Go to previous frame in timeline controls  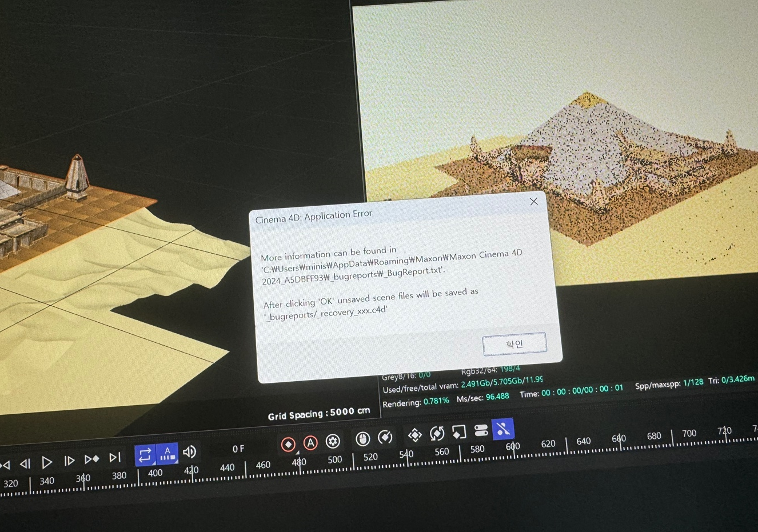[25, 463]
